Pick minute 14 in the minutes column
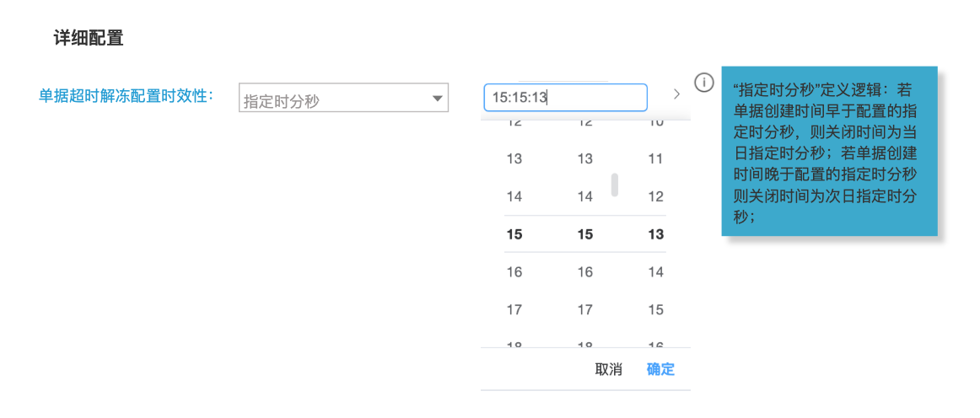The width and height of the screenshot is (980, 418). point(584,197)
